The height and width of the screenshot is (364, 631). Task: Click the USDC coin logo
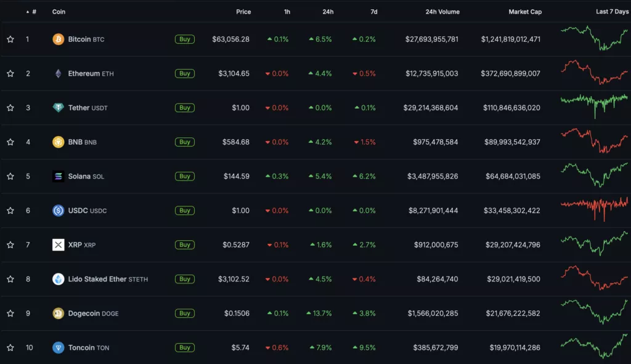(x=59, y=211)
